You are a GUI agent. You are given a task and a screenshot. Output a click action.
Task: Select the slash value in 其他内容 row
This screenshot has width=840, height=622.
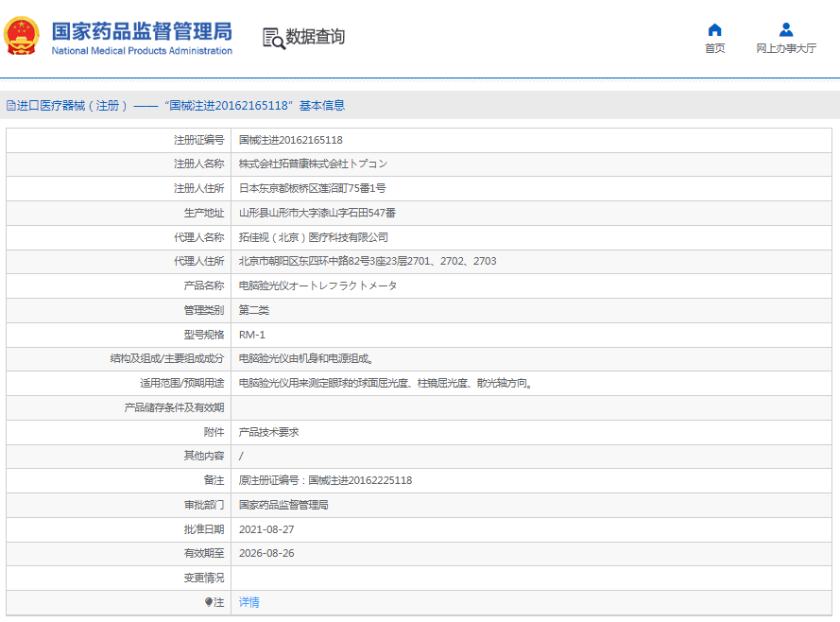[241, 456]
